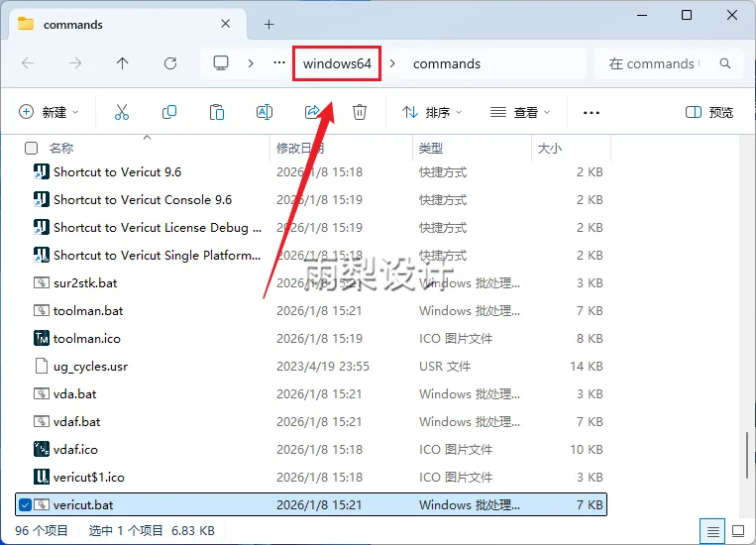Select Shortcut to Vericut Single Platform
This screenshot has width=756, height=545.
click(158, 255)
